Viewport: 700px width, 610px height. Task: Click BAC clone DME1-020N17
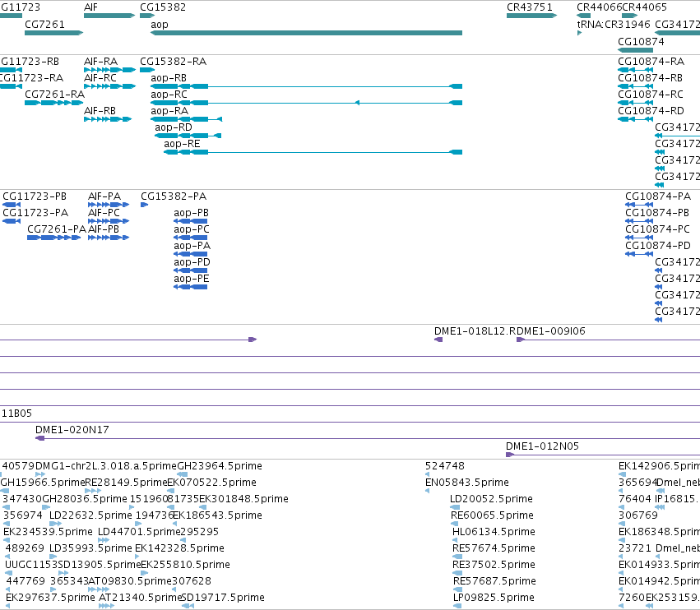[x=368, y=438]
